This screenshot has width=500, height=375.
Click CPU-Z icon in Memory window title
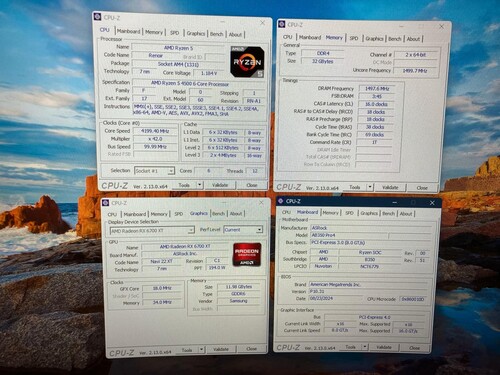click(x=282, y=24)
